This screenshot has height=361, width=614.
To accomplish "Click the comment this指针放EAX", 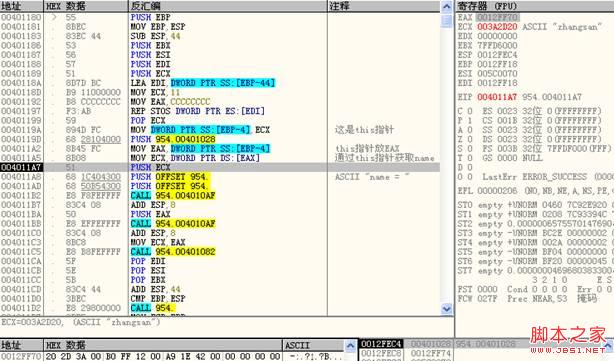I will [367, 148].
